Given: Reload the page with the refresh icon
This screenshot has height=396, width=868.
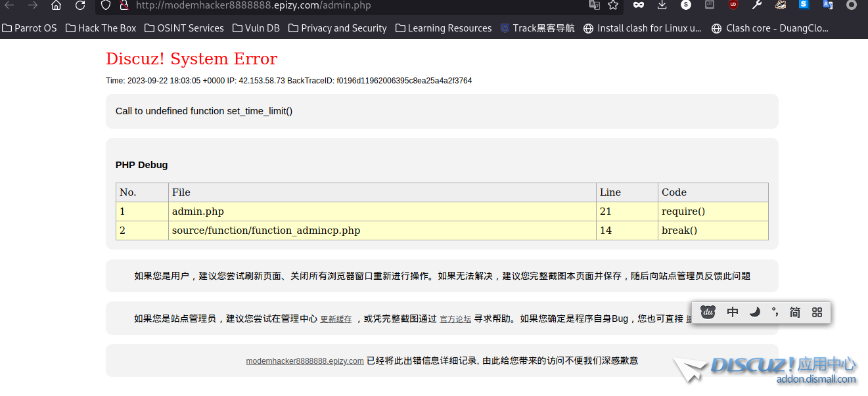Looking at the screenshot, I should pyautogui.click(x=80, y=5).
